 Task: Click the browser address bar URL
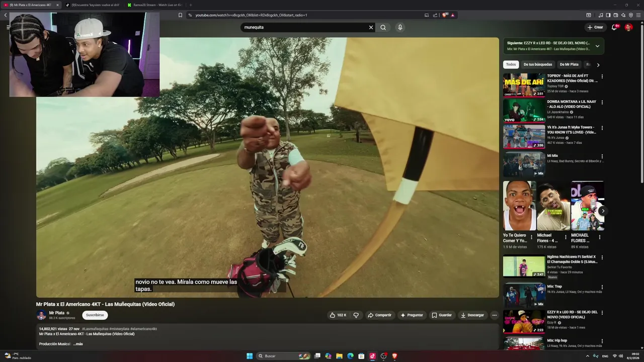[x=252, y=15]
